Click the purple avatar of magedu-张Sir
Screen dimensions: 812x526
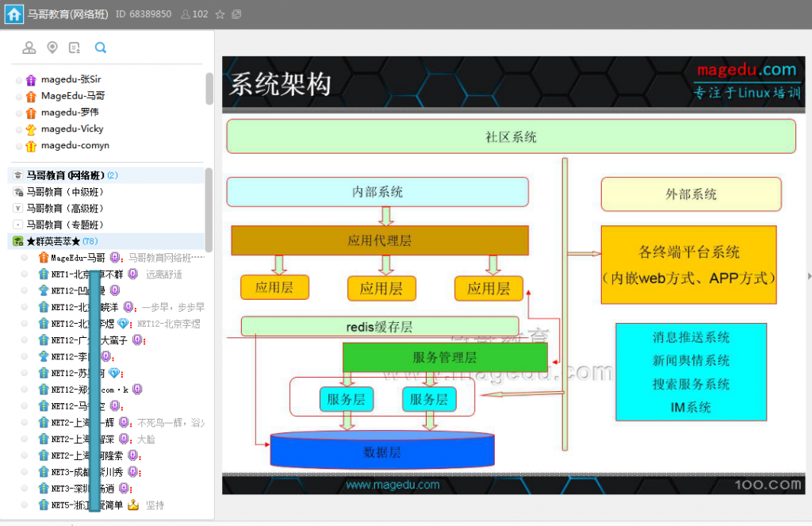click(32, 79)
